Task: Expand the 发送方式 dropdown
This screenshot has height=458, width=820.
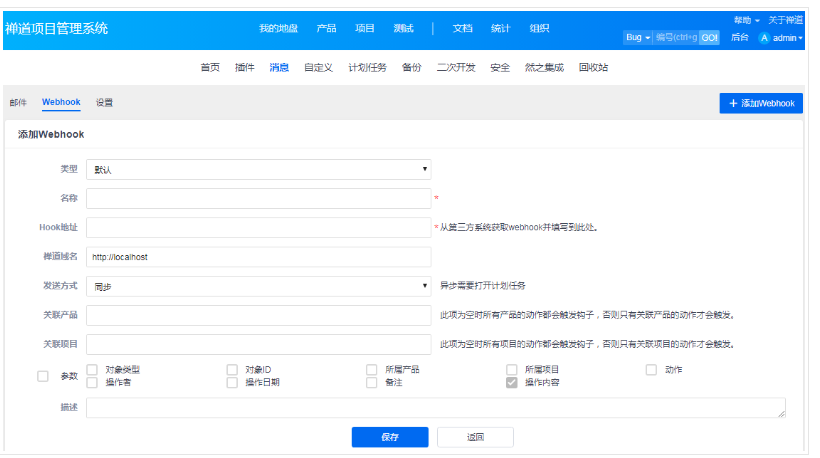Action: point(258,285)
